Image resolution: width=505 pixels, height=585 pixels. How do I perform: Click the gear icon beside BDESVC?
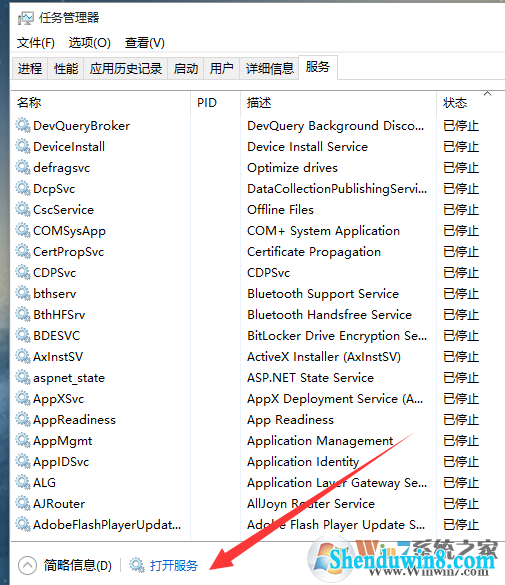(x=23, y=335)
